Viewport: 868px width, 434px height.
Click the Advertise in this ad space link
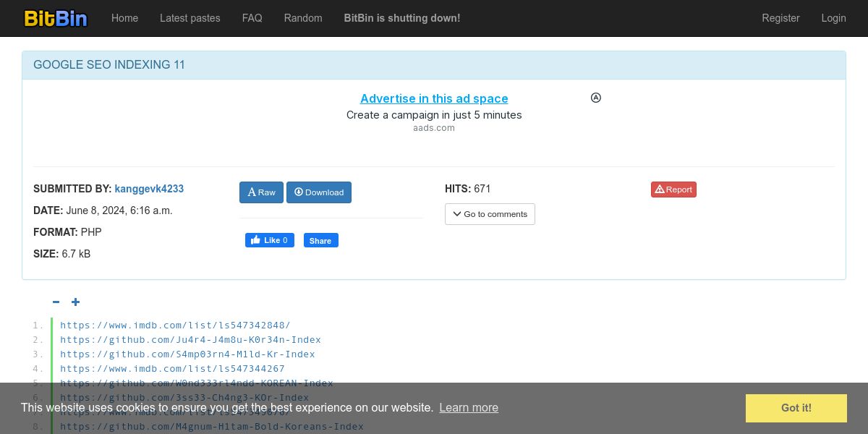[x=434, y=98]
